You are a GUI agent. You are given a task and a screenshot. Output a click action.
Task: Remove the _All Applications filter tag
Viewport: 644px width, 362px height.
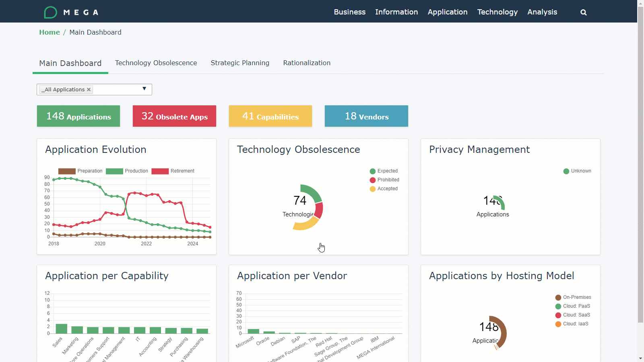click(x=89, y=90)
